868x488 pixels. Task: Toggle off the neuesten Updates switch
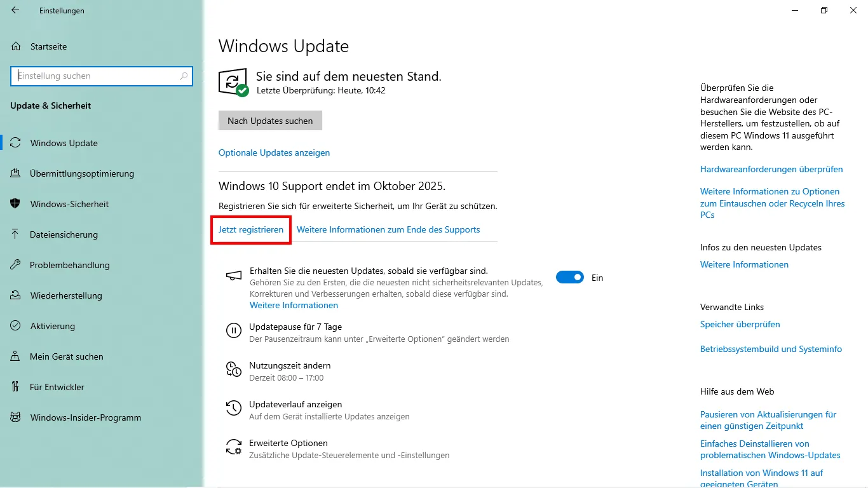(x=569, y=278)
